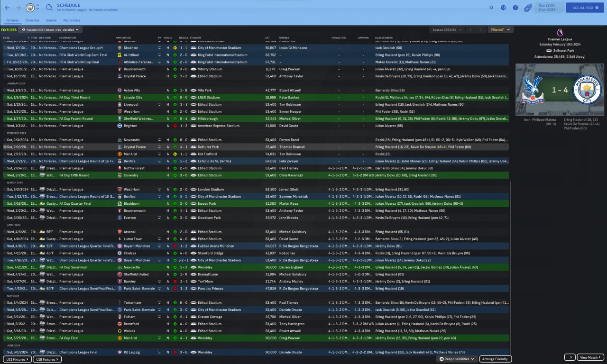Screen dimensions: 607x364
Task: Click the Lincoln City club badge
Action: tap(120, 97)
